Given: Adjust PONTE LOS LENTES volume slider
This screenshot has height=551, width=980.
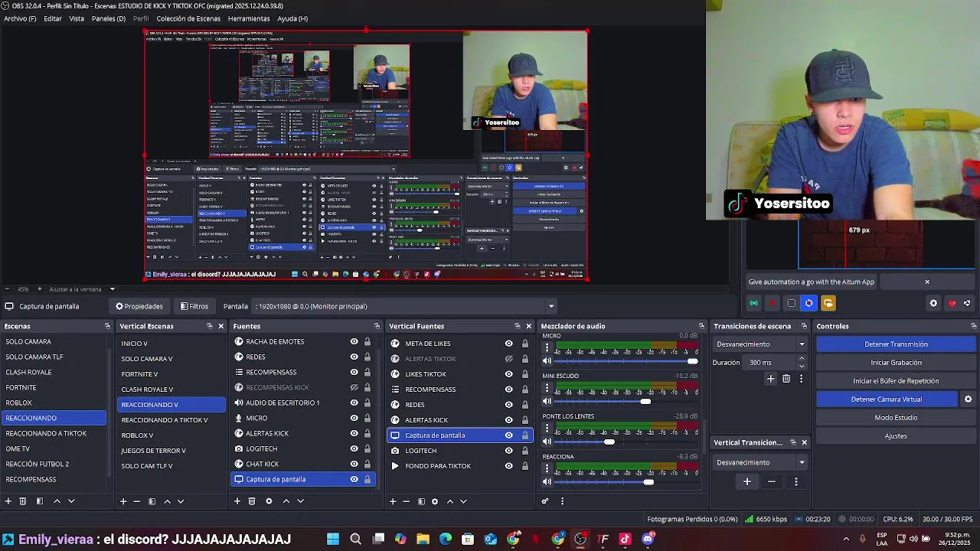Looking at the screenshot, I should (609, 442).
